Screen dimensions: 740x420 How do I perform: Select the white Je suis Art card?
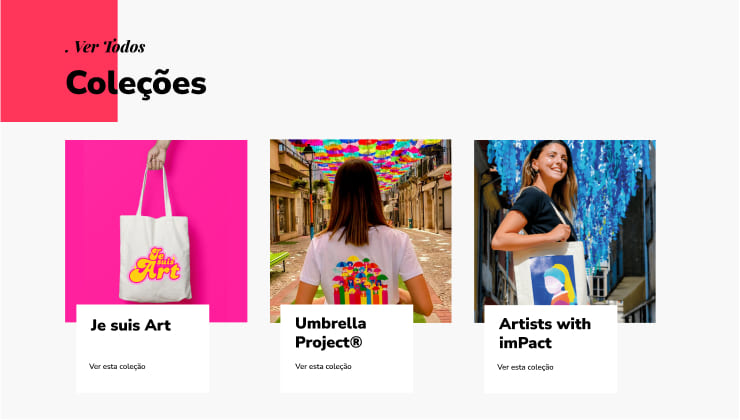point(143,349)
